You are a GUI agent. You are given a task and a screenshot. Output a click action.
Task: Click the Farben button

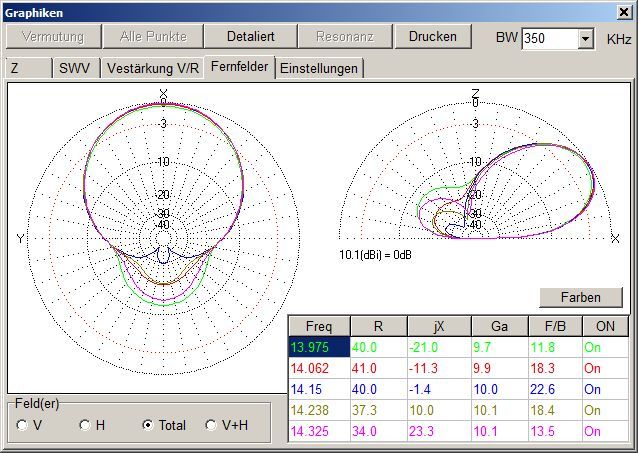tap(581, 297)
